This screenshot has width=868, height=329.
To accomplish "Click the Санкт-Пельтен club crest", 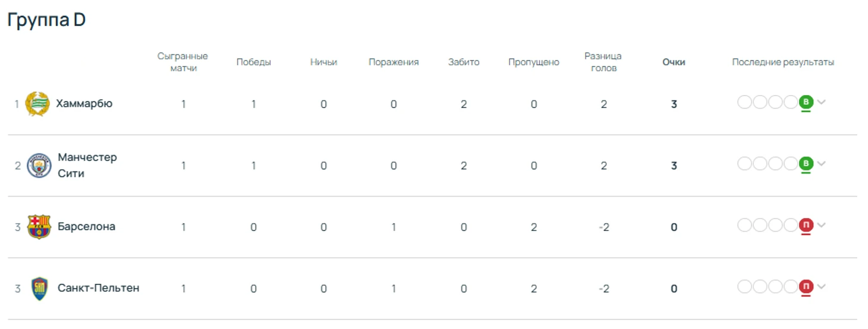I will [x=39, y=289].
